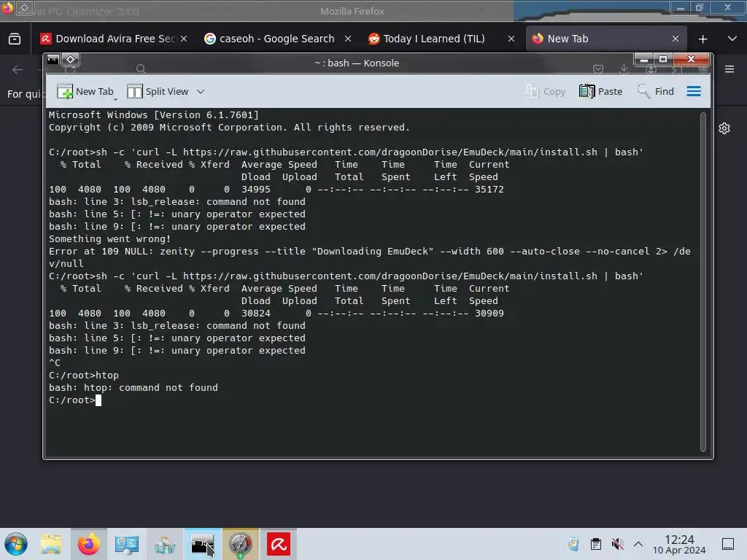Click the Konsole terminal scrollbar
The height and width of the screenshot is (560, 747).
pyautogui.click(x=703, y=282)
